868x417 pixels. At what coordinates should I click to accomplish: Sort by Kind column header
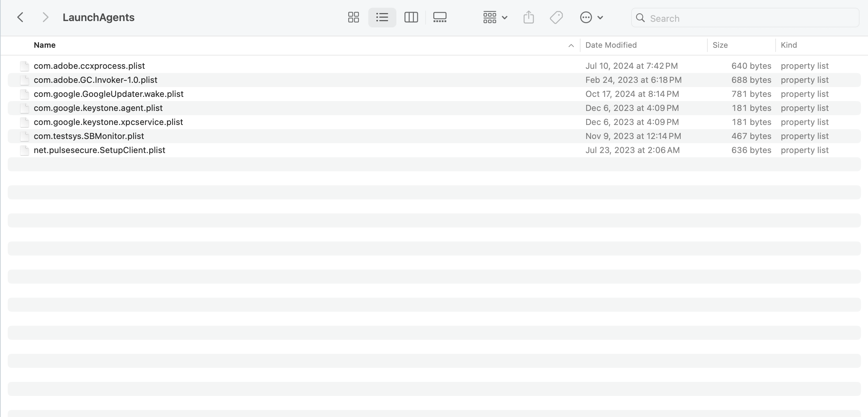tap(789, 45)
